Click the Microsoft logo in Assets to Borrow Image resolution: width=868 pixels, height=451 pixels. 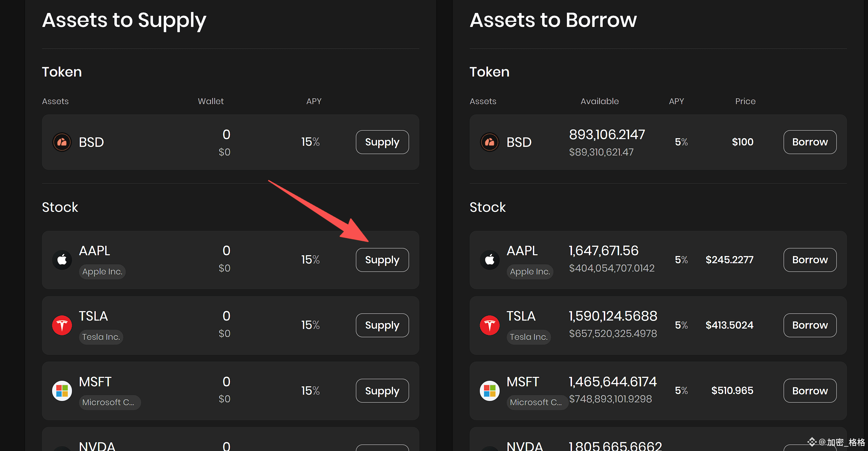[x=490, y=391]
